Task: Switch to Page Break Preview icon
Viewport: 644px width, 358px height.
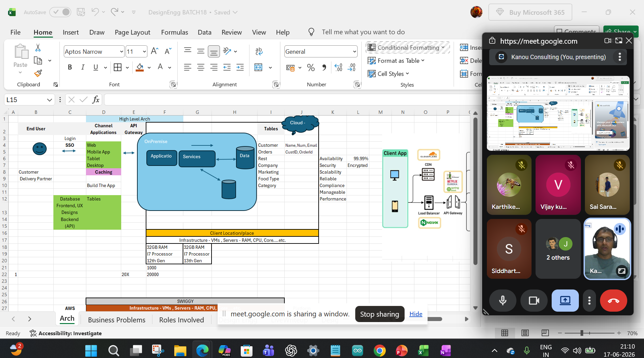Action: tap(545, 333)
